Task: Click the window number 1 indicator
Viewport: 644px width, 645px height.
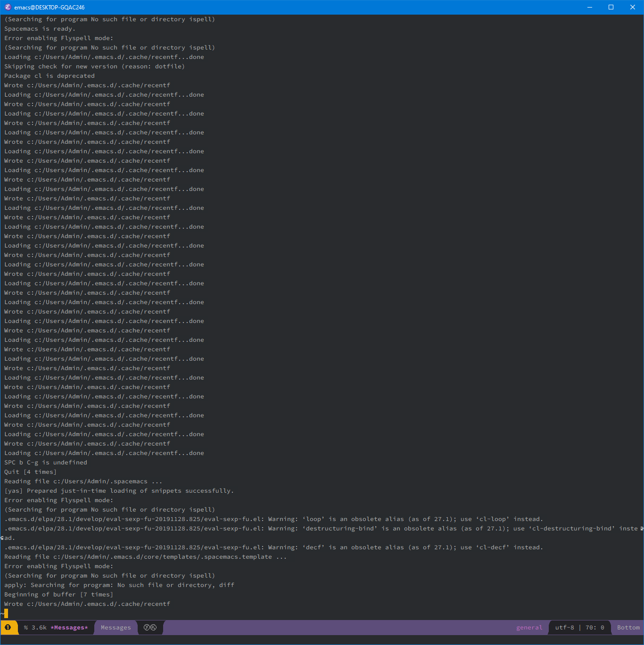Action: [x=8, y=627]
